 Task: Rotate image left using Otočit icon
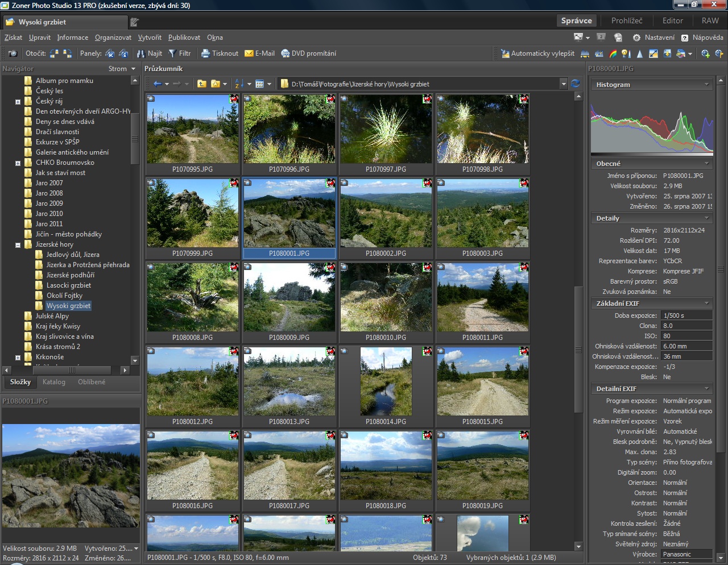pyautogui.click(x=54, y=53)
